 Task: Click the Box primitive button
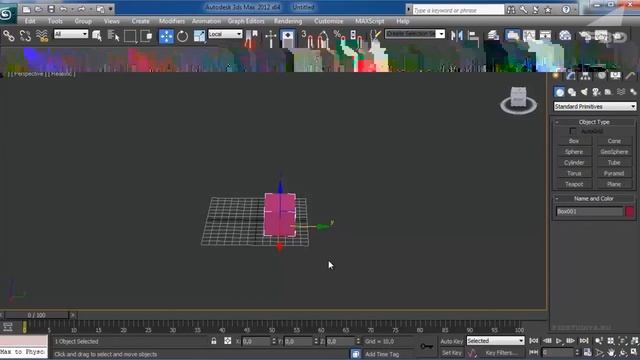click(x=574, y=141)
